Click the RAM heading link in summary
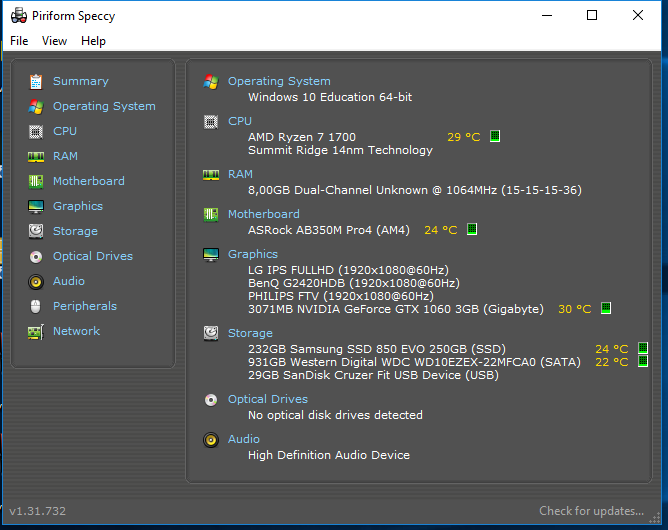Screen dimensions: 668x530 click(x=240, y=174)
